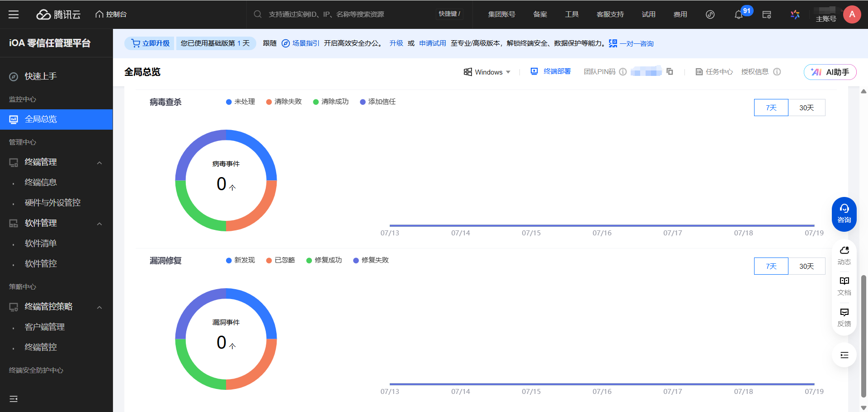Viewport: 868px width, 412px height.
Task: Open the 咨询 headset floating button
Action: (844, 214)
